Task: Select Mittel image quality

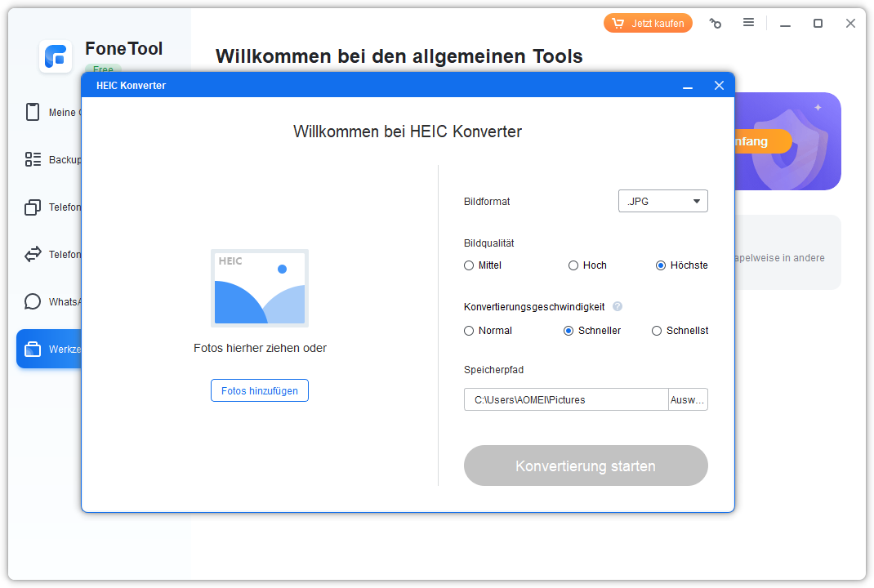Action: (469, 265)
